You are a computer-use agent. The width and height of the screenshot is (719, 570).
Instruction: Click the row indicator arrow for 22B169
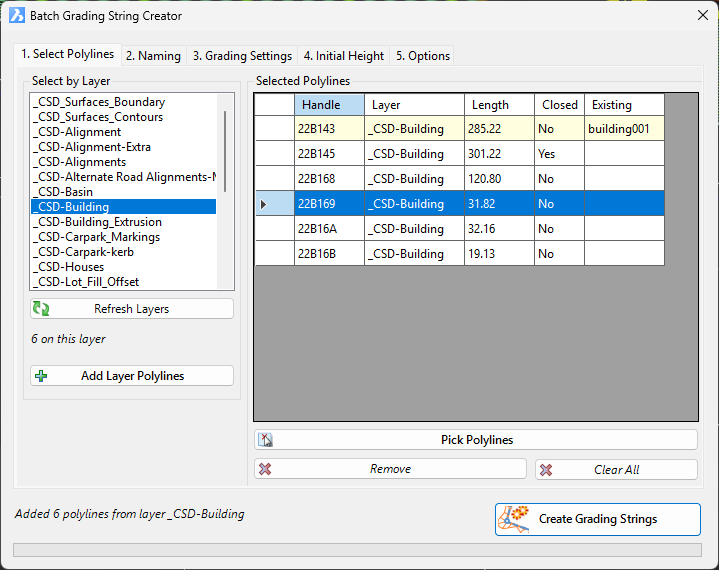coord(264,204)
